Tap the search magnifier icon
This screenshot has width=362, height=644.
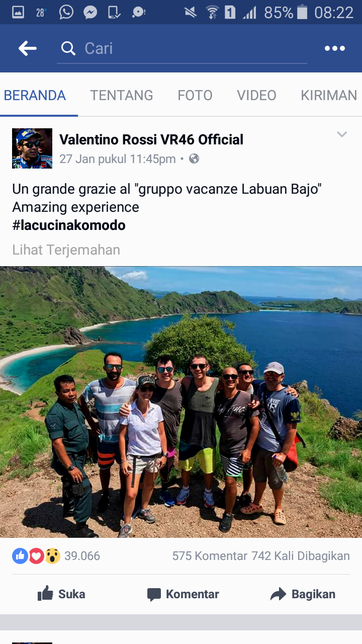(x=68, y=48)
